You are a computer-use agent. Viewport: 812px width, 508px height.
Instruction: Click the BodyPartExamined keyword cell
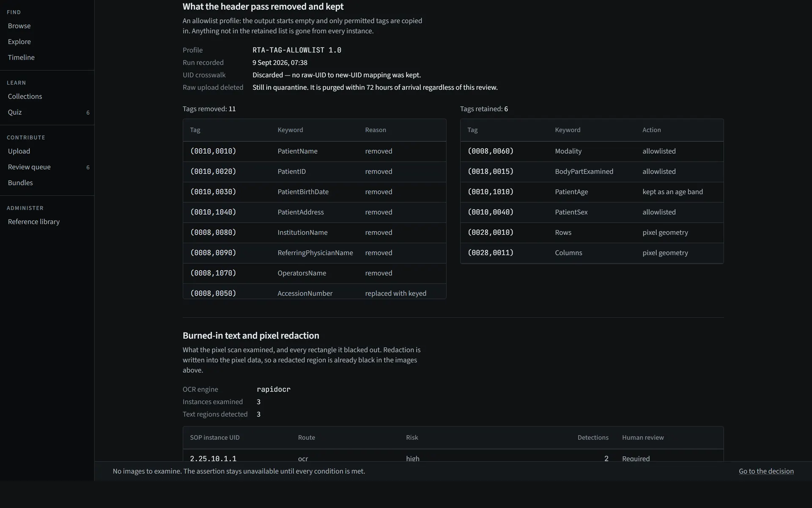pyautogui.click(x=584, y=171)
